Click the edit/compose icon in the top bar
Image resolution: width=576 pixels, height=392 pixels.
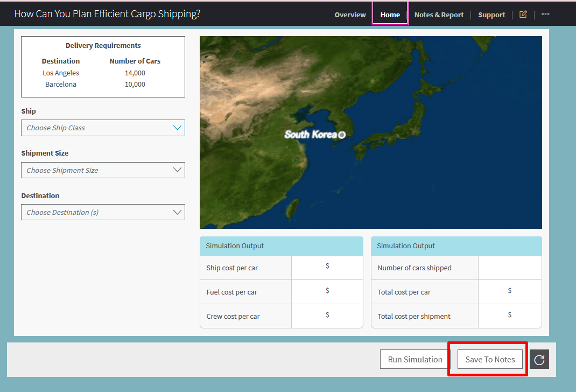pos(523,15)
